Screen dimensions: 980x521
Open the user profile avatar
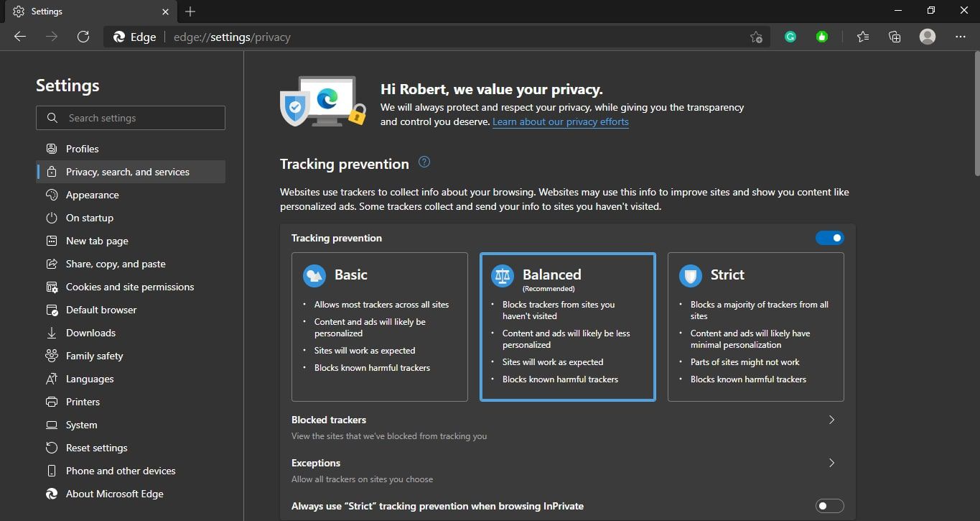coord(928,37)
